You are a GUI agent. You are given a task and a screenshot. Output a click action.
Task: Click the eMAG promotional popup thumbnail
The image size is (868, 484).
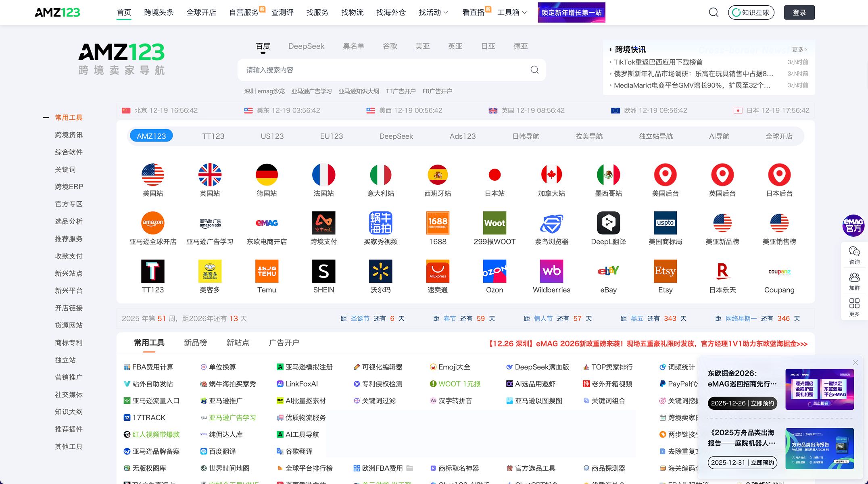[819, 389]
